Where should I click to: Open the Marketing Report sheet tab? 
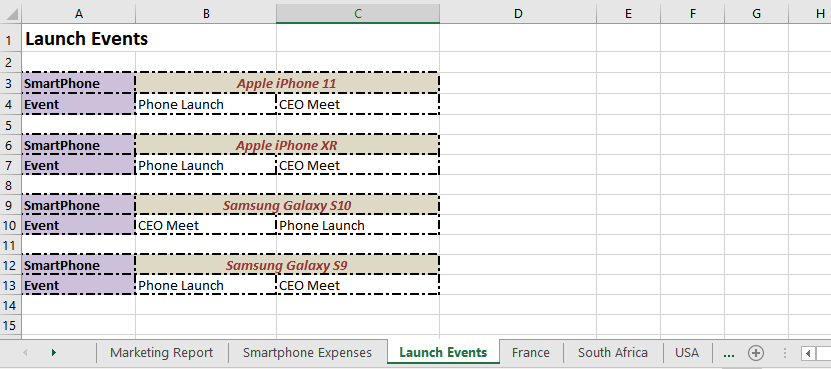pyautogui.click(x=162, y=353)
